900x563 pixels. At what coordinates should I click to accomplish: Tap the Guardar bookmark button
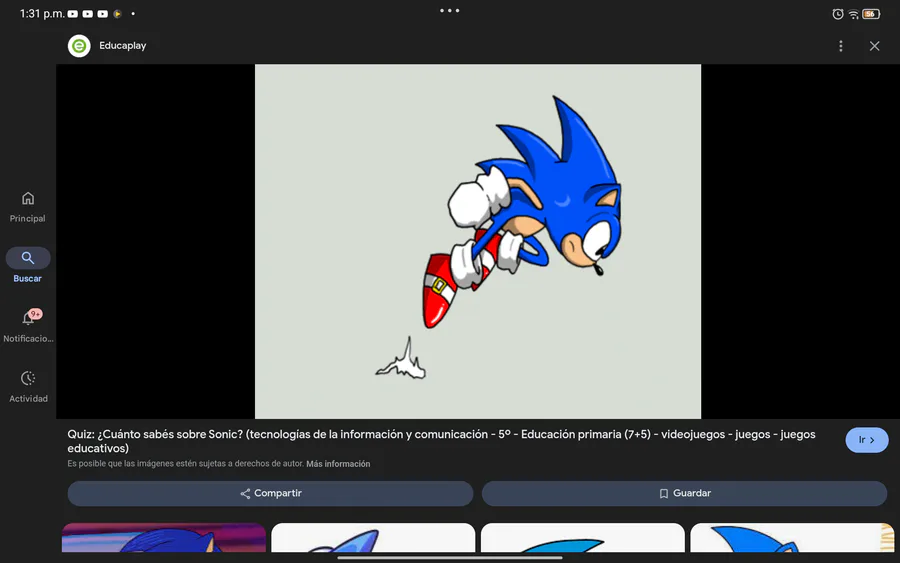tap(684, 494)
